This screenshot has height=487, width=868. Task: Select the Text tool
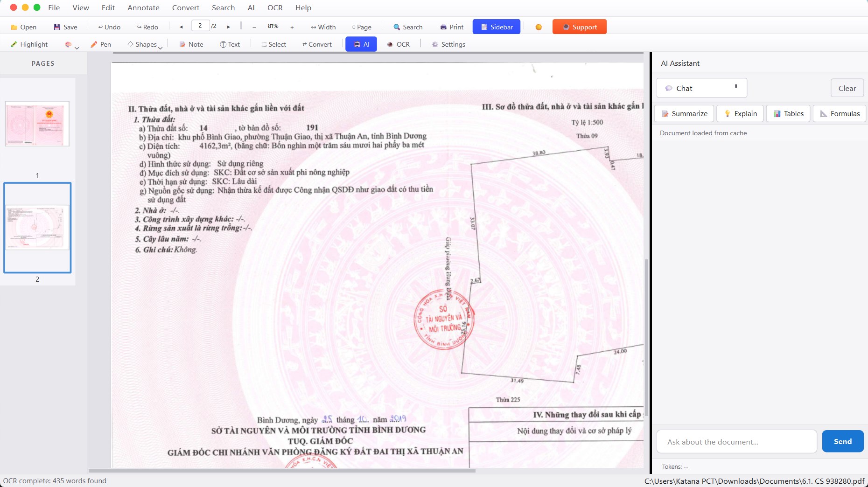pyautogui.click(x=230, y=44)
